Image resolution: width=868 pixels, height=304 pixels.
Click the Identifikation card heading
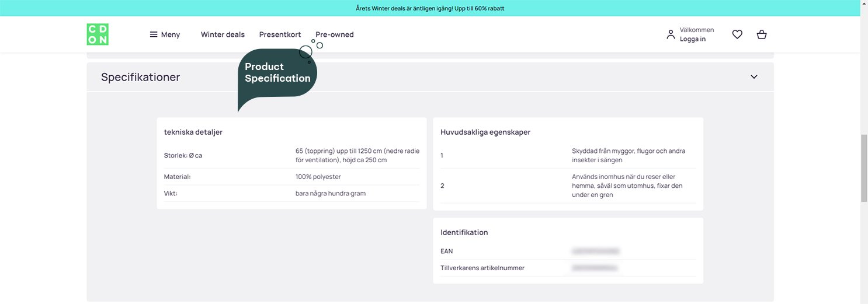point(464,232)
